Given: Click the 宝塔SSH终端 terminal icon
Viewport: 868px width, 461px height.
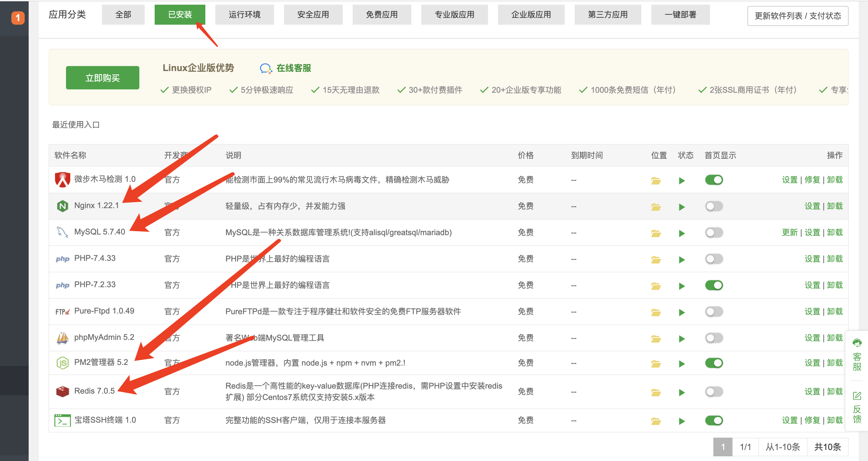Looking at the screenshot, I should (62, 420).
